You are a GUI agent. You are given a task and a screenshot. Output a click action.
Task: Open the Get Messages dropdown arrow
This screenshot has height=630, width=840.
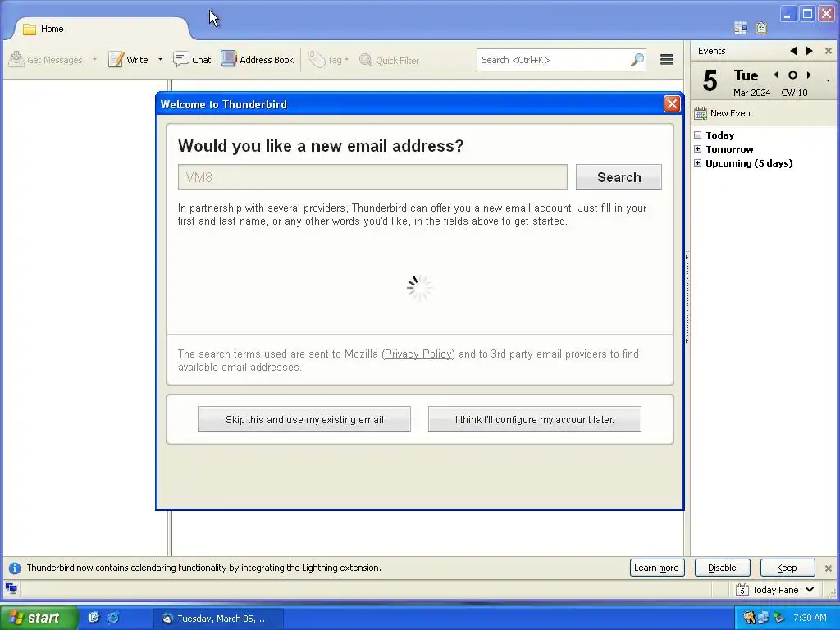tap(95, 59)
